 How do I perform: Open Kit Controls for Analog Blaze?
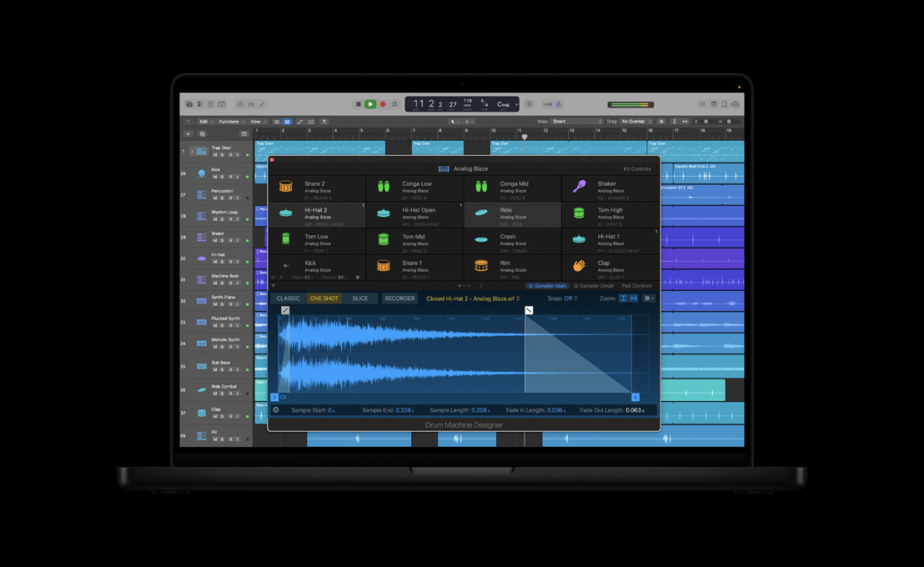tap(636, 168)
